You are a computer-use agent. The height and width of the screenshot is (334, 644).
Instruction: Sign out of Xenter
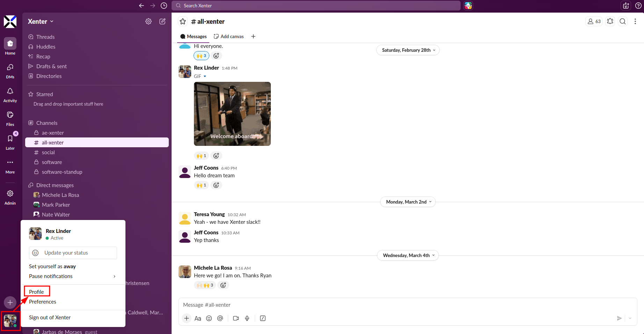pyautogui.click(x=50, y=318)
